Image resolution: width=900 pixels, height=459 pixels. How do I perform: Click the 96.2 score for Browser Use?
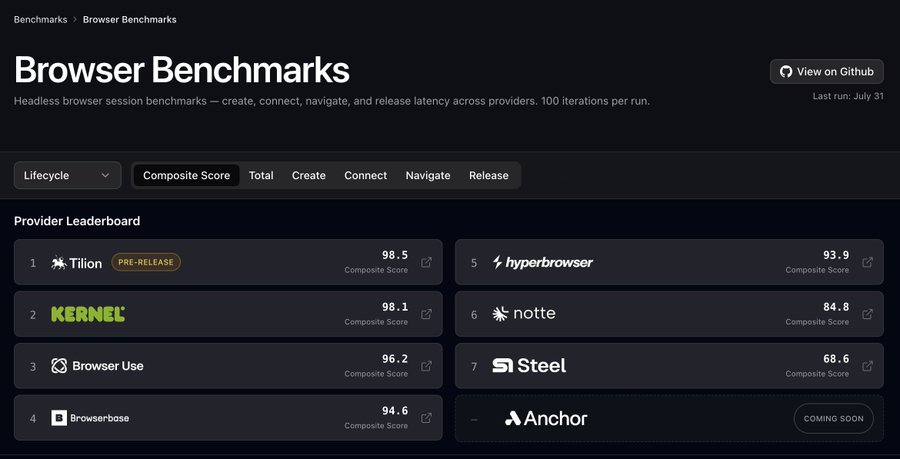395,359
